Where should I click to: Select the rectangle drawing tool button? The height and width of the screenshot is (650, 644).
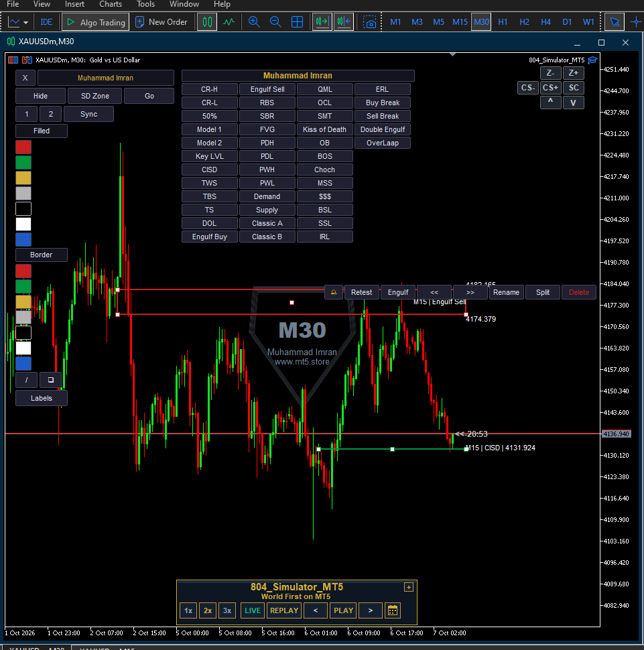[x=50, y=380]
